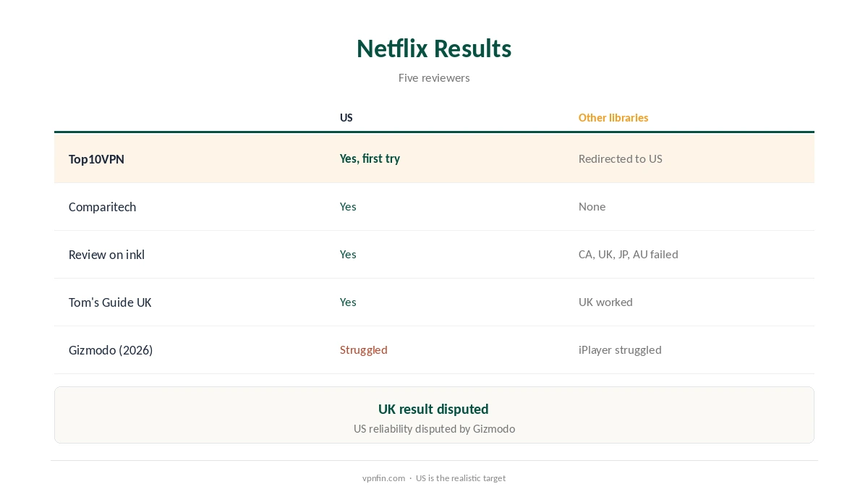Click the 'US' column header
This screenshot has width=868, height=492.
click(346, 117)
